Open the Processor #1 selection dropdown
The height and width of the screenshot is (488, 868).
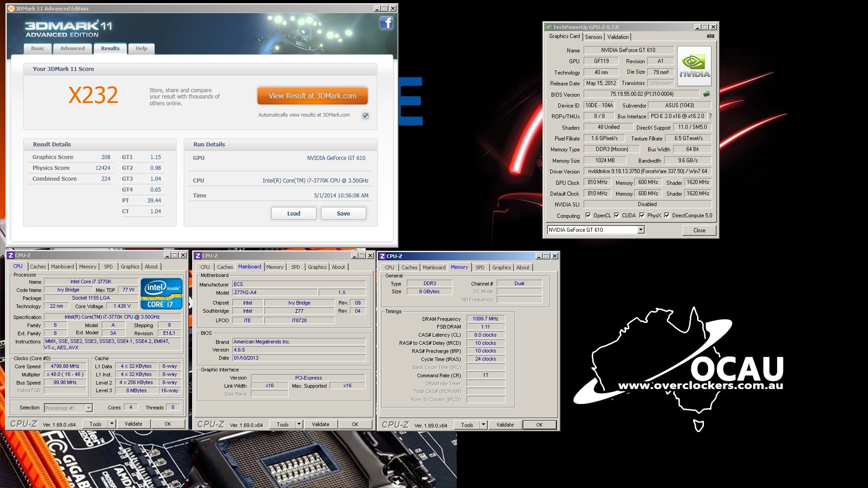(x=89, y=408)
